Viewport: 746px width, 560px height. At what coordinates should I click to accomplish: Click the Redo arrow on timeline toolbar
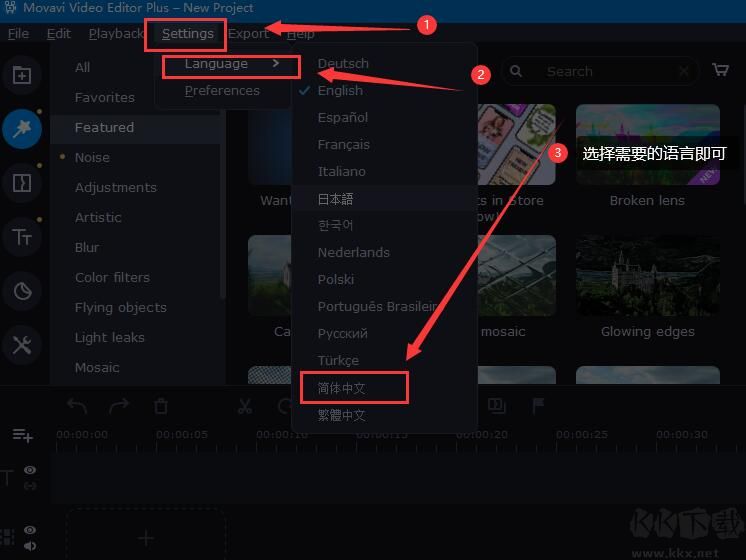(x=119, y=406)
